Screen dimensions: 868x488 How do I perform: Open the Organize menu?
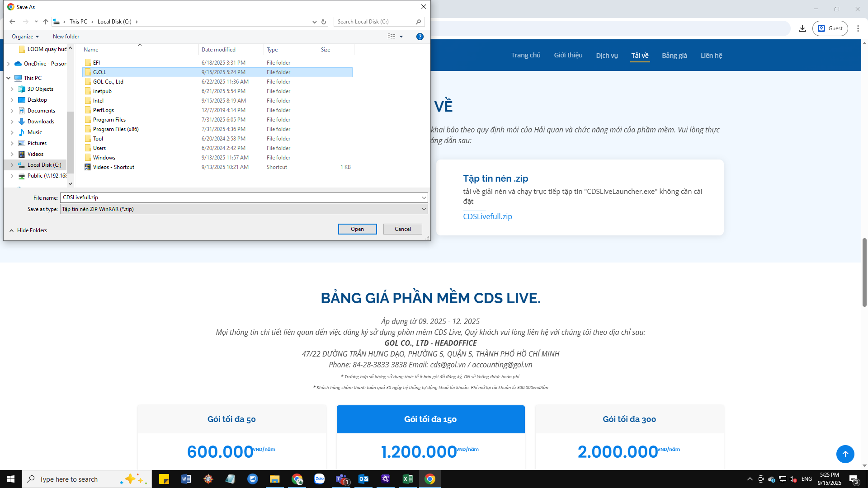(25, 37)
